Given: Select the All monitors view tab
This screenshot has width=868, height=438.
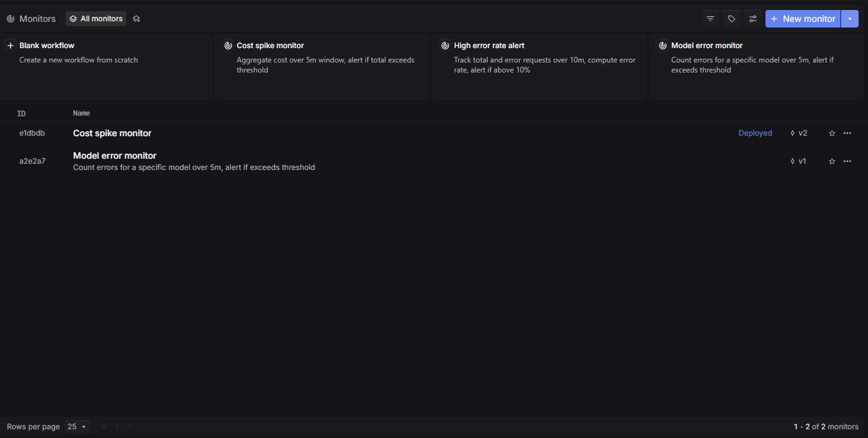Looking at the screenshot, I should pyautogui.click(x=96, y=19).
